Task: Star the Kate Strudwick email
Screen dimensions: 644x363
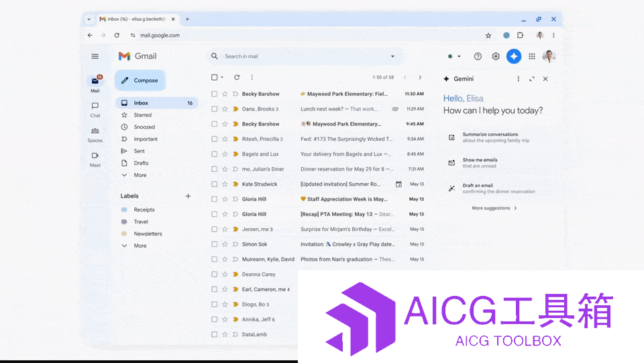Action: click(x=225, y=184)
